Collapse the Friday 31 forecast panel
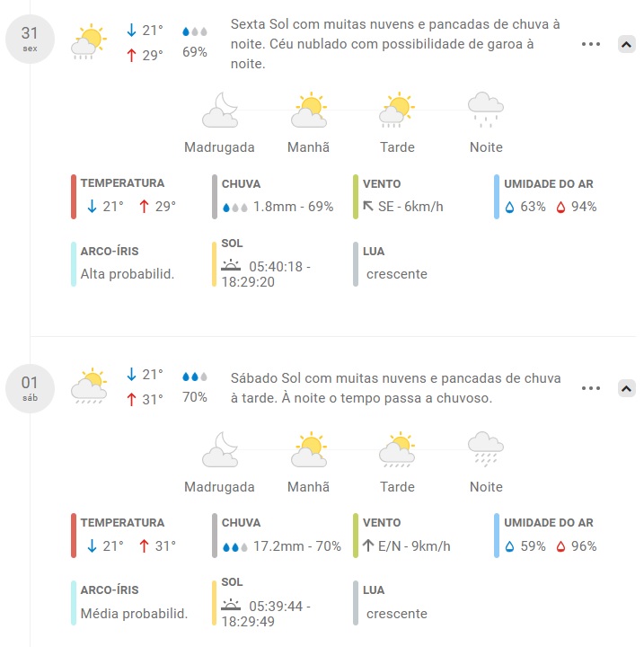Image resolution: width=644 pixels, height=647 pixels. (627, 43)
